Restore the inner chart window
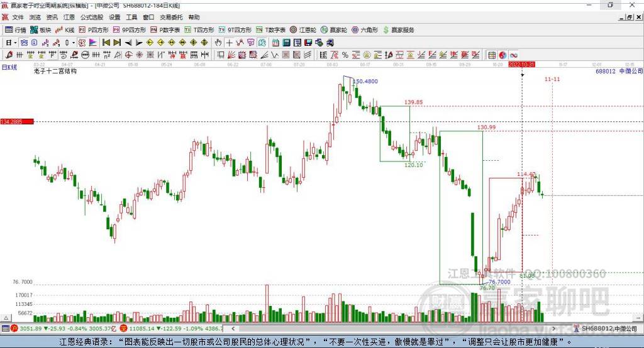 click(x=630, y=17)
